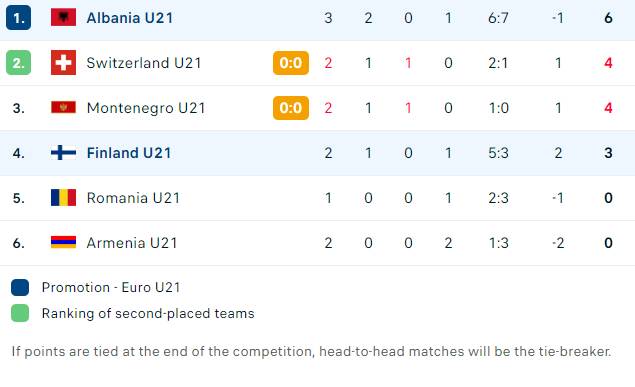The height and width of the screenshot is (387, 635).
Task: Click the Switzerland U21 flag icon
Action: pos(63,63)
